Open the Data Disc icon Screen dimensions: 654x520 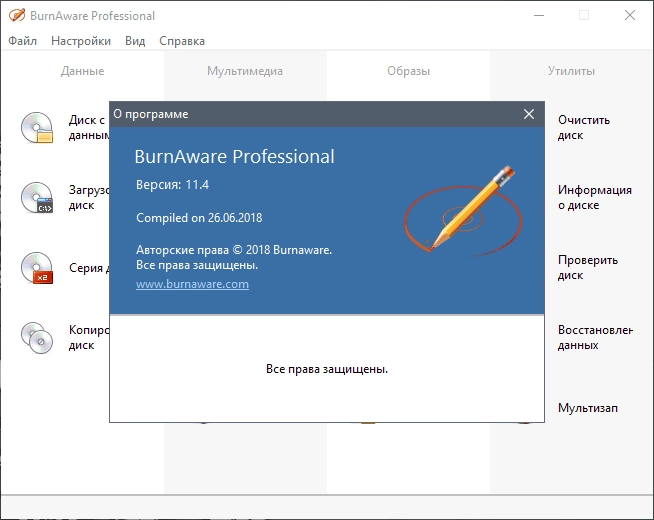coord(37,128)
